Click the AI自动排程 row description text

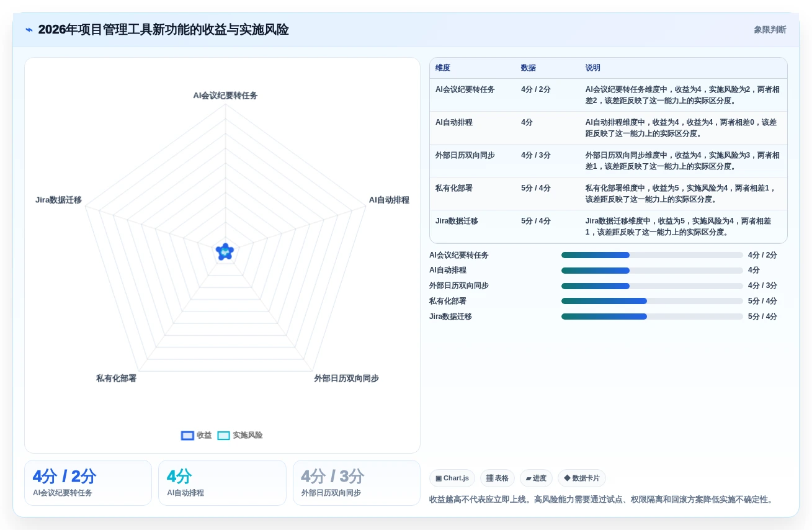coord(681,128)
